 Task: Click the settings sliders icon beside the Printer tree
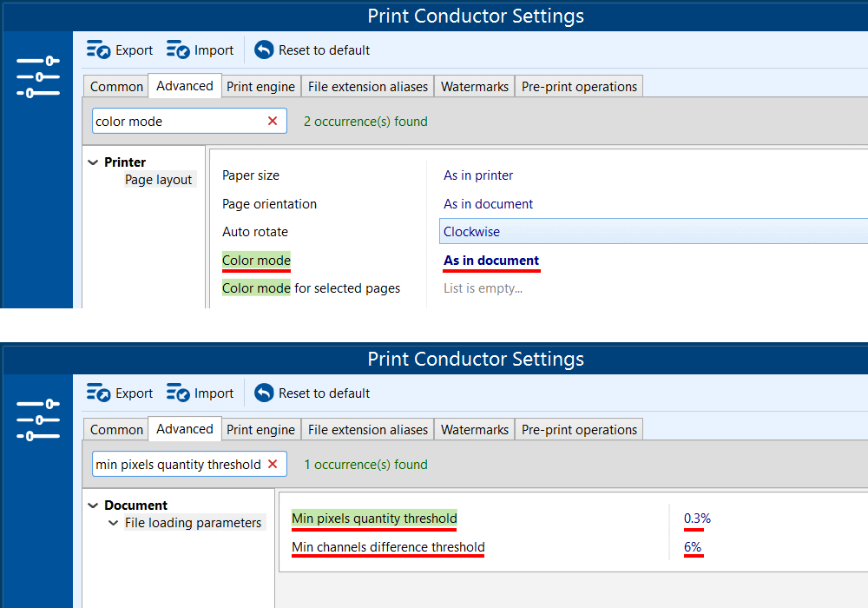38,76
